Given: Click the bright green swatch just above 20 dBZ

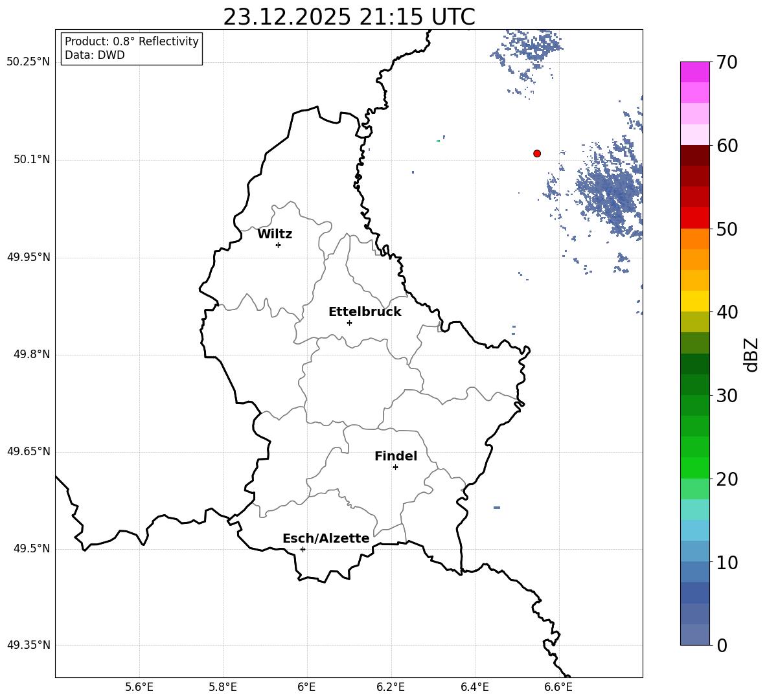Looking at the screenshot, I should coord(694,468).
